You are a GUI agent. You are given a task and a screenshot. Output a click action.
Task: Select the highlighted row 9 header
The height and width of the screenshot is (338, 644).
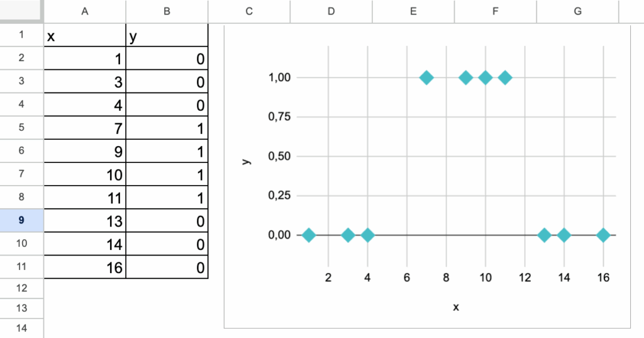(x=21, y=220)
